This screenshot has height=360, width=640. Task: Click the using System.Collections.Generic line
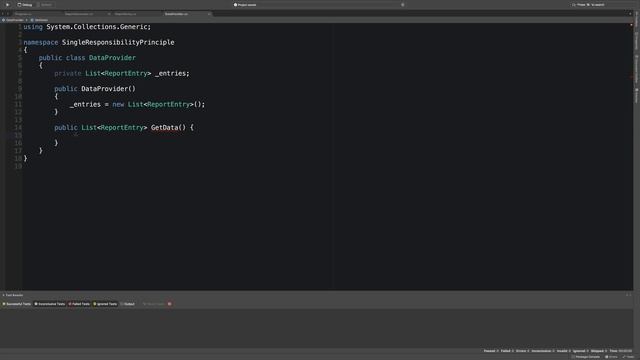[x=87, y=27]
